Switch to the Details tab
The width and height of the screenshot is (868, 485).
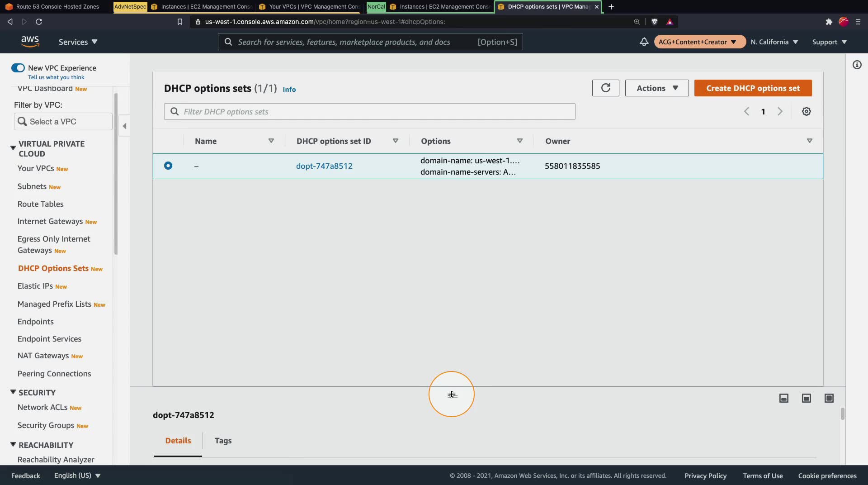[178, 441]
